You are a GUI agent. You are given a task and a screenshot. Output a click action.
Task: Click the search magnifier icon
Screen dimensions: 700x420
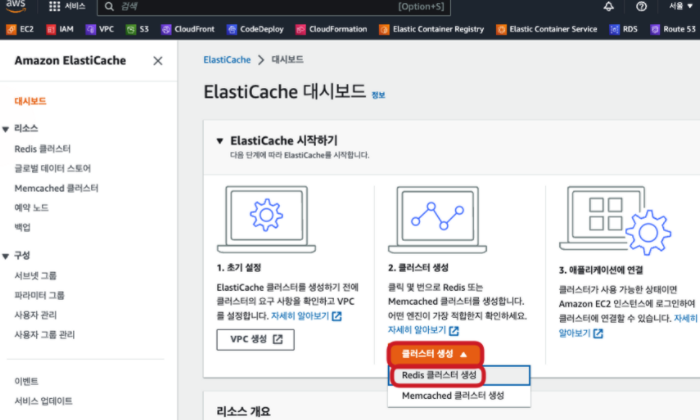[x=109, y=7]
